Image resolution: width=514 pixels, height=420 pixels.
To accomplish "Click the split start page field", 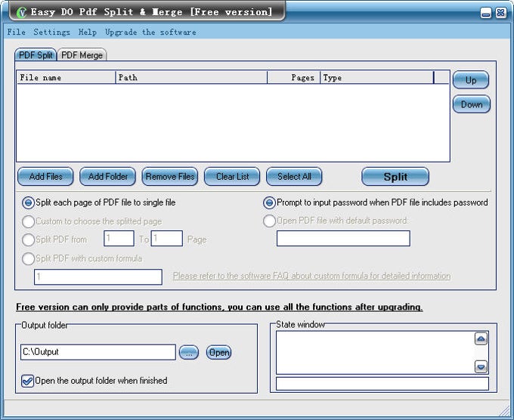I will (x=119, y=239).
